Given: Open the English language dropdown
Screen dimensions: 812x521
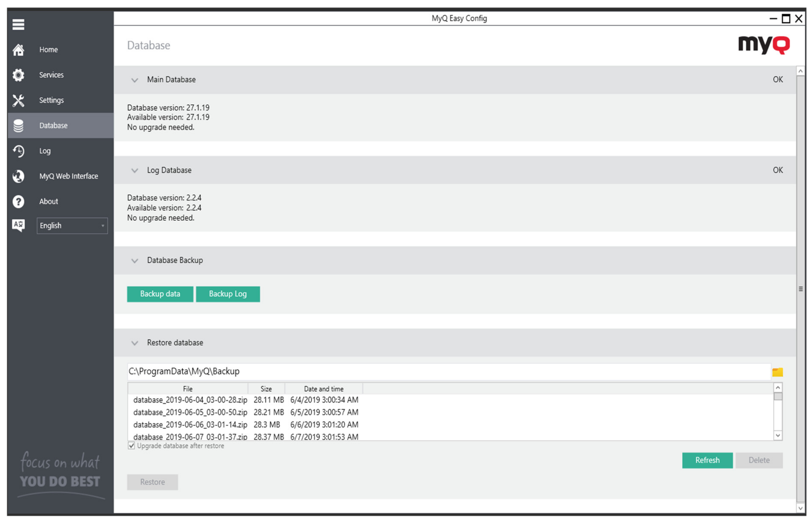Looking at the screenshot, I should [72, 226].
